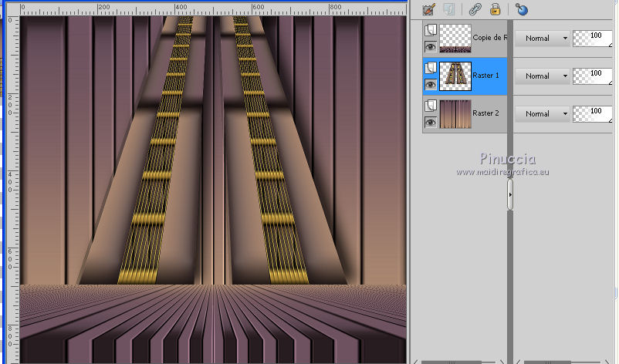Select the layer named Raster 1
The width and height of the screenshot is (619, 364).
point(485,76)
